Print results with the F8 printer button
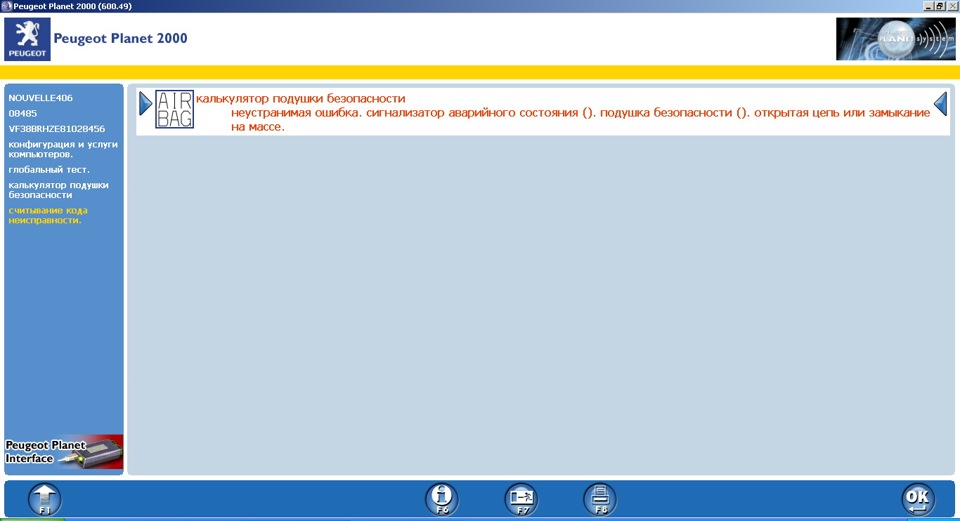 click(x=601, y=499)
